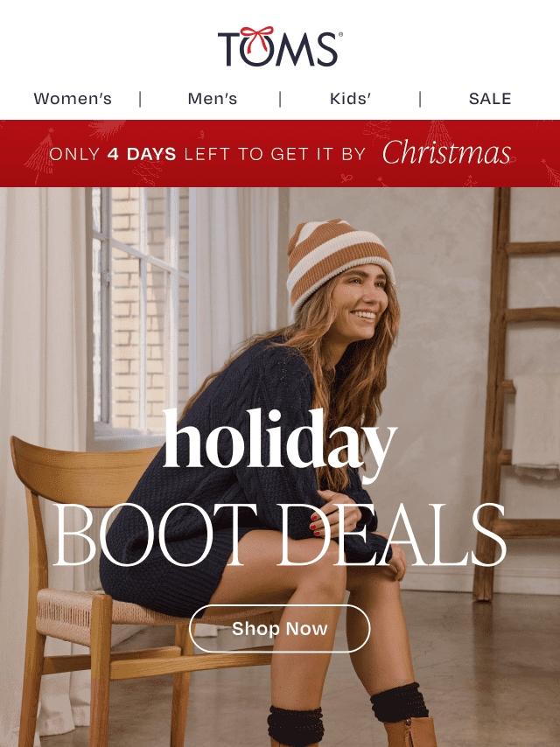
Task: Open the Men's category
Action: pos(212,99)
